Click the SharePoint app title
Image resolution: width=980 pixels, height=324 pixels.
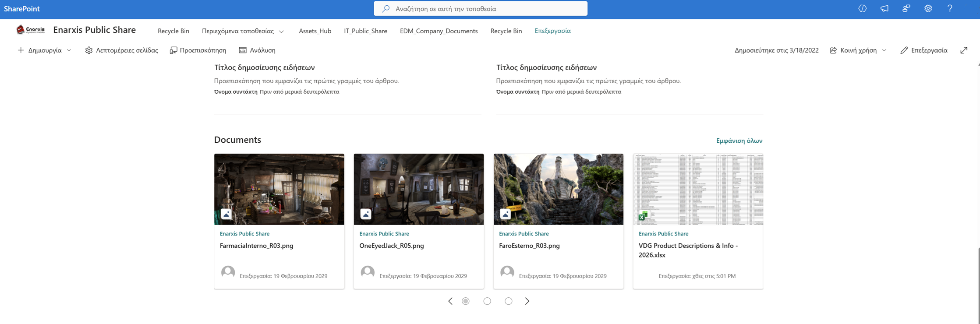coord(22,9)
